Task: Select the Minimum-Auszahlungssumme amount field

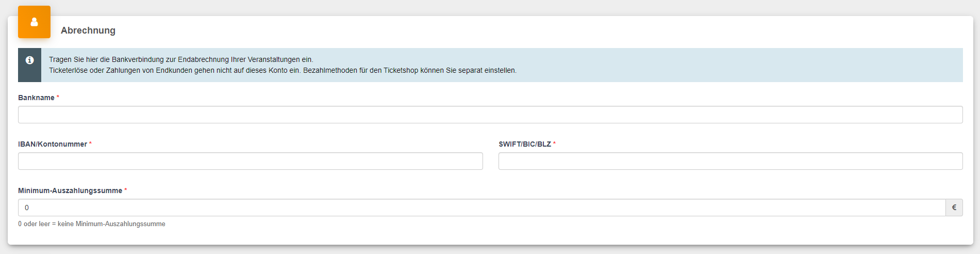Action: tap(481, 208)
